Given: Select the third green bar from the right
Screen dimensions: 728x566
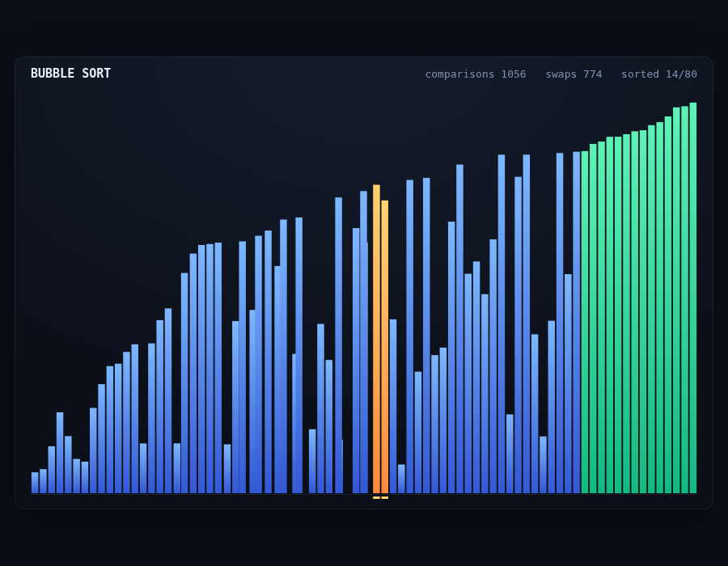Looking at the screenshot, I should tap(676, 300).
